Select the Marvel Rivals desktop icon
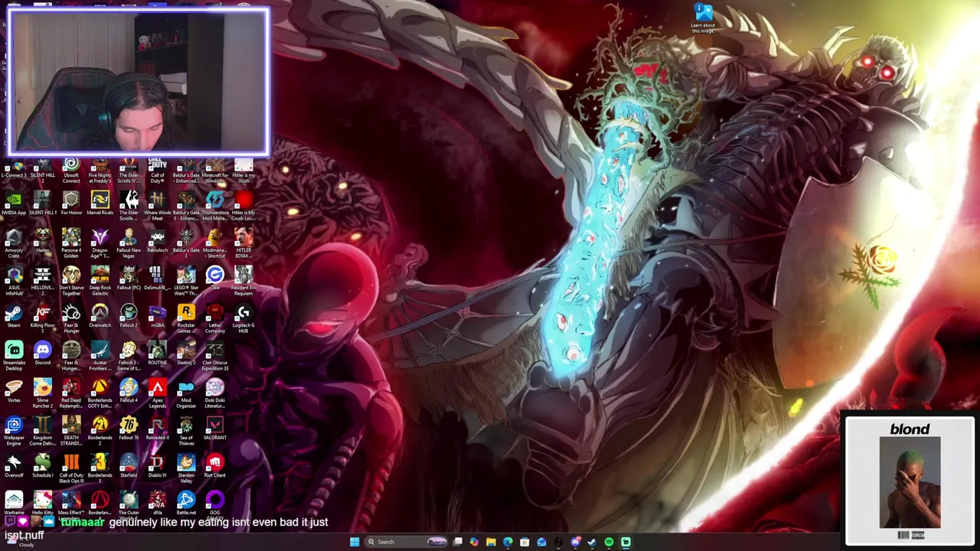The height and width of the screenshot is (551, 980). (100, 204)
